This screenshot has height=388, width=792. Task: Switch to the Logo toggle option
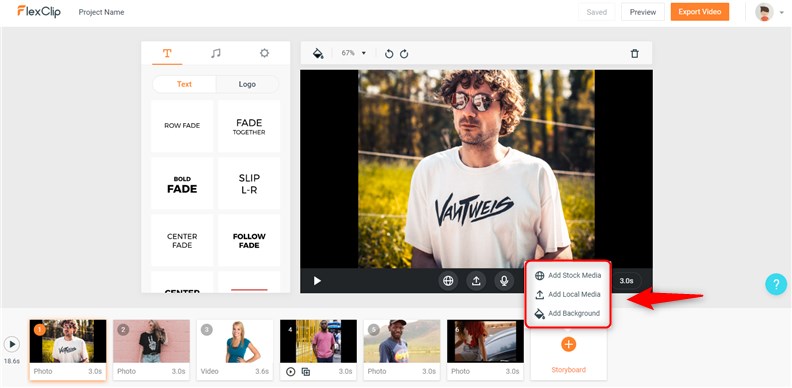[247, 84]
